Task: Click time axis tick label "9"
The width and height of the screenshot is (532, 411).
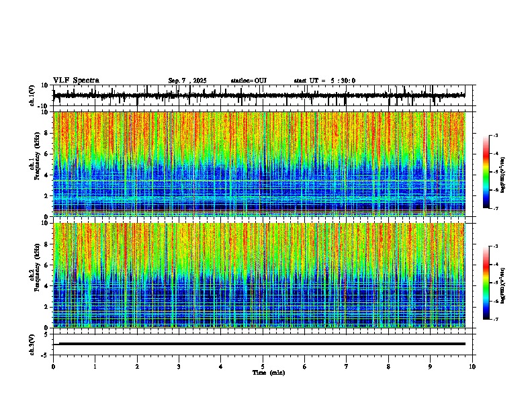Action: coord(430,367)
